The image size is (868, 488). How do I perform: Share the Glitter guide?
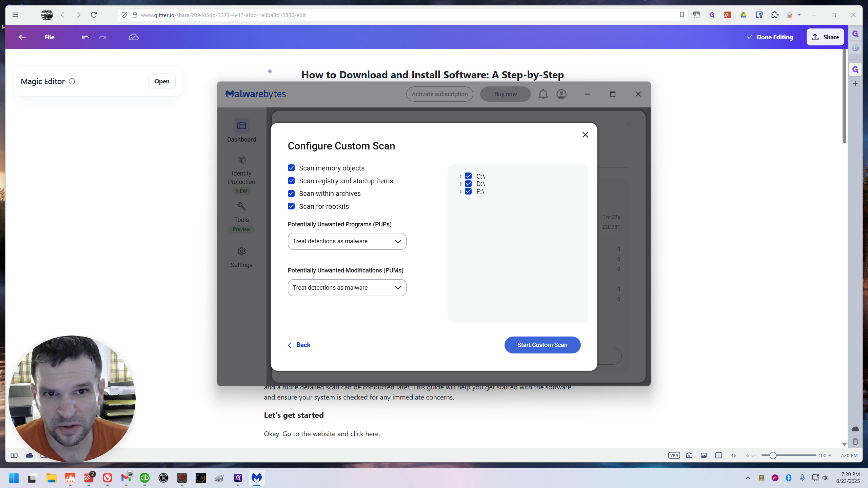(825, 37)
